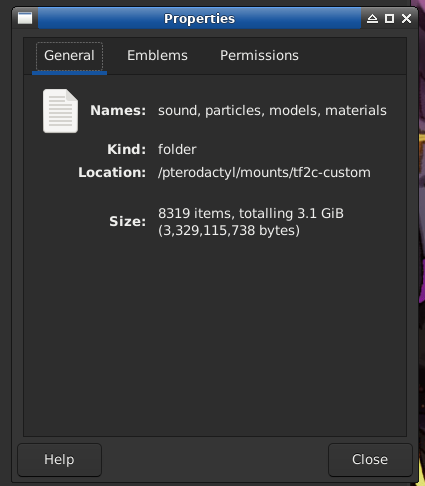The height and width of the screenshot is (486, 425).
Task: Click the Properties title bar text
Action: (x=199, y=19)
